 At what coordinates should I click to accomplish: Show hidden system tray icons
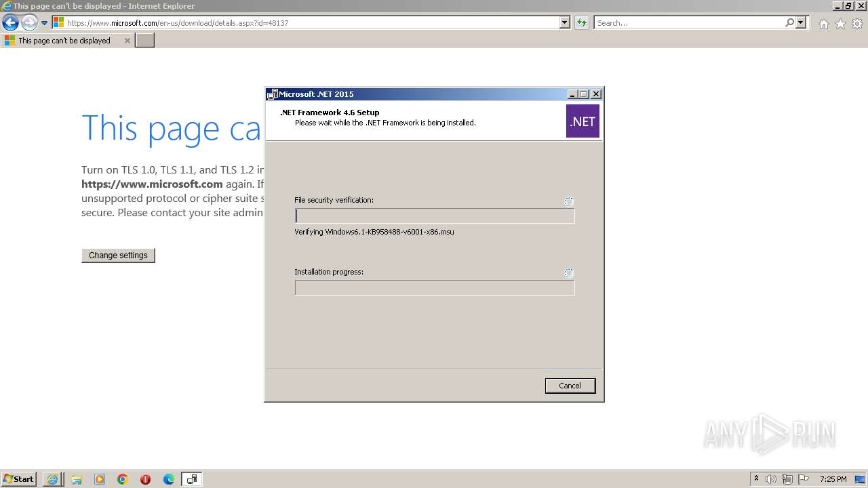coord(756,479)
